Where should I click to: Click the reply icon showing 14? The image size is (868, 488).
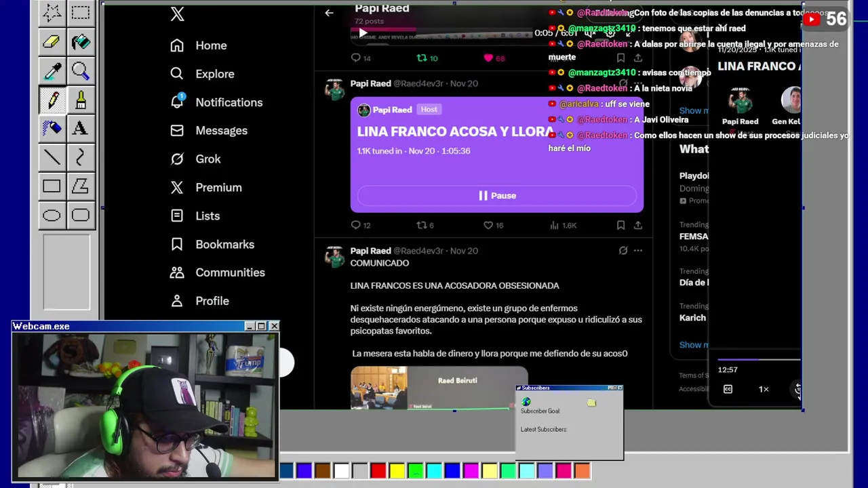point(360,58)
